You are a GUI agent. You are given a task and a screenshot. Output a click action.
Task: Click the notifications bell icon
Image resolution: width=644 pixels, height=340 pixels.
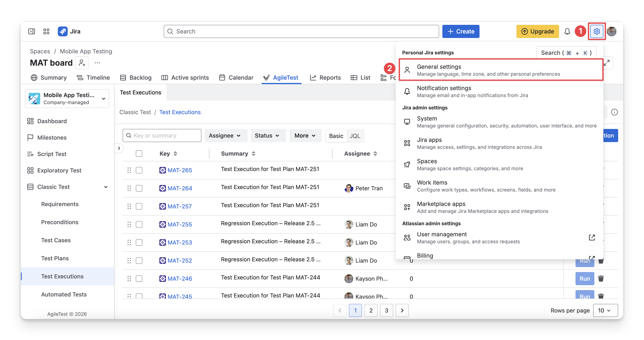(567, 31)
